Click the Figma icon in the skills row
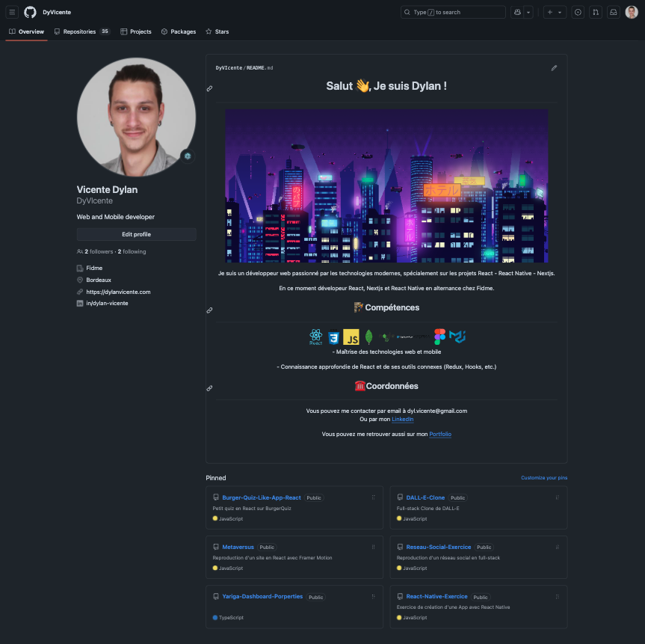The width and height of the screenshot is (645, 644). click(439, 337)
